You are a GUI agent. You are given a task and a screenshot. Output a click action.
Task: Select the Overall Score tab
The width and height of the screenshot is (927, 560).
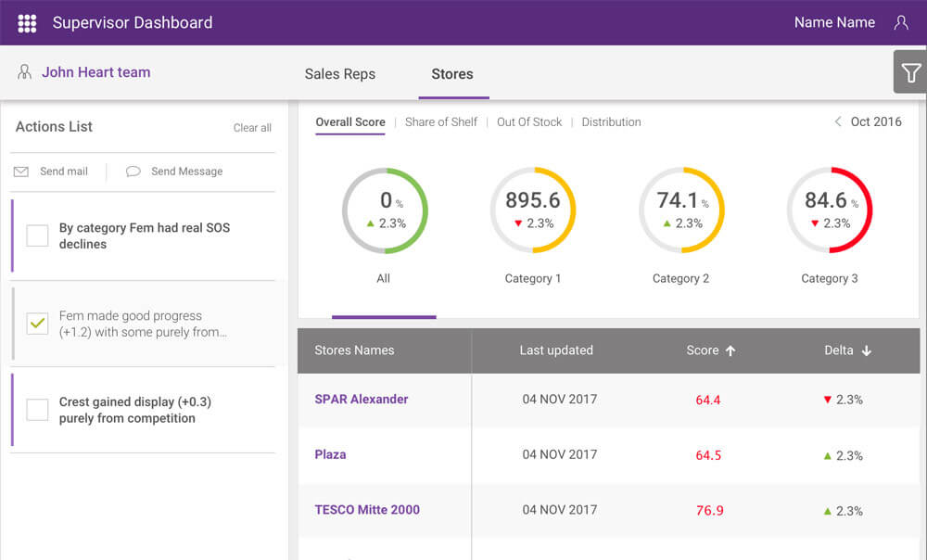coord(350,122)
